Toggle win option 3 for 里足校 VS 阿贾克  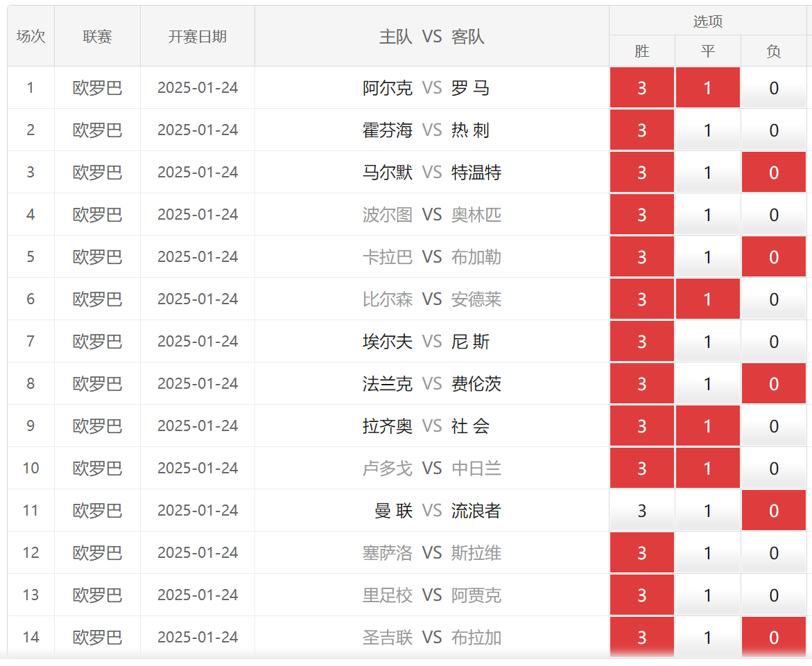pyautogui.click(x=641, y=595)
